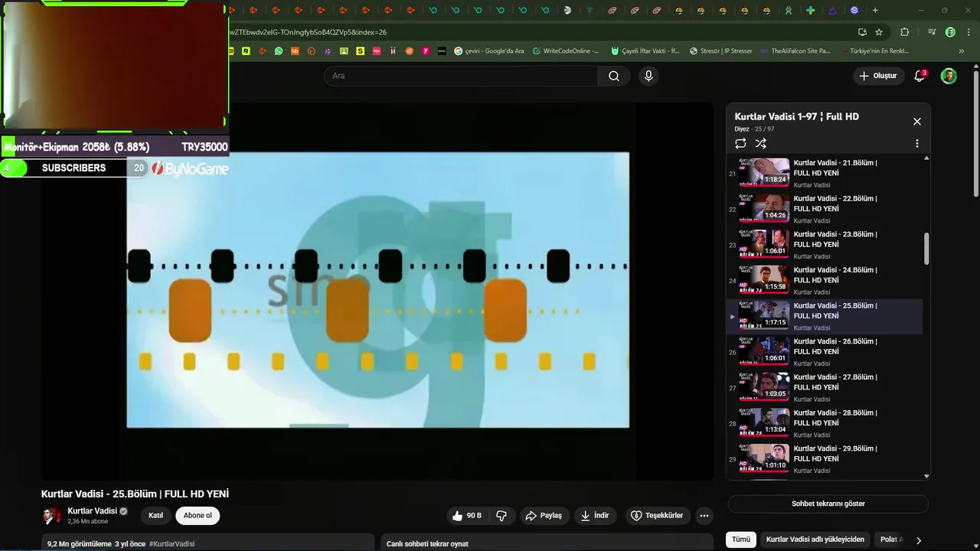Viewport: 980px width, 551px height.
Task: Click Canlı sohbeti tekrar oynat
Action: [427, 543]
